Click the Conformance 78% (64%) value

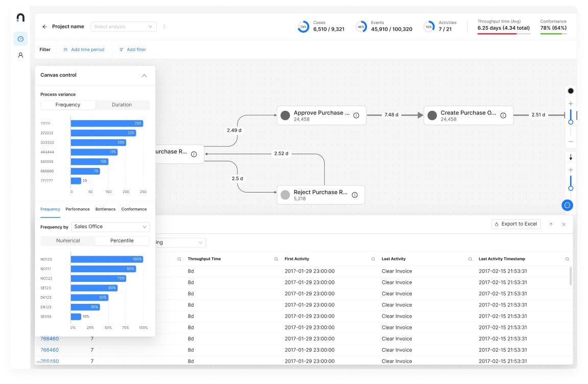click(x=553, y=28)
